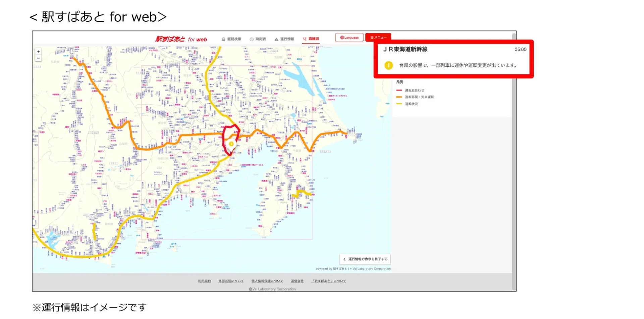Click the info icon in the JR東海道新幹線 alert panel
Image resolution: width=644 pixels, height=319 pixels.
(x=388, y=65)
